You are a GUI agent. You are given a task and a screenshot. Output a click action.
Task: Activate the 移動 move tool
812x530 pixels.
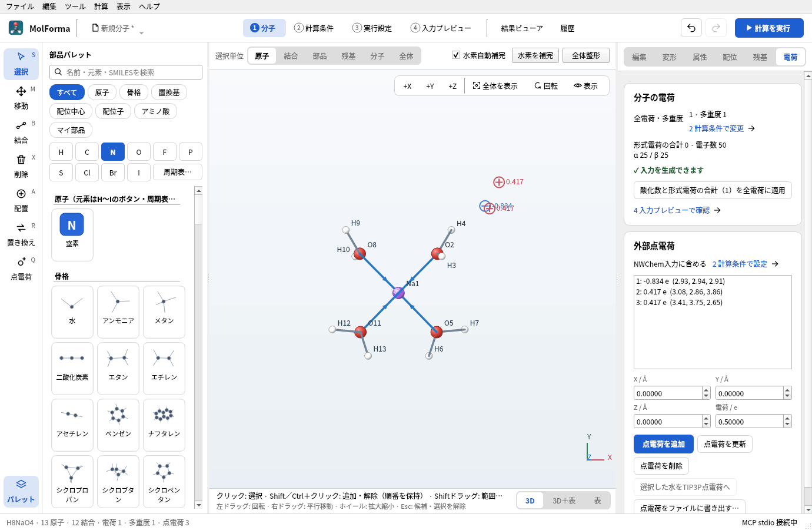(x=21, y=98)
